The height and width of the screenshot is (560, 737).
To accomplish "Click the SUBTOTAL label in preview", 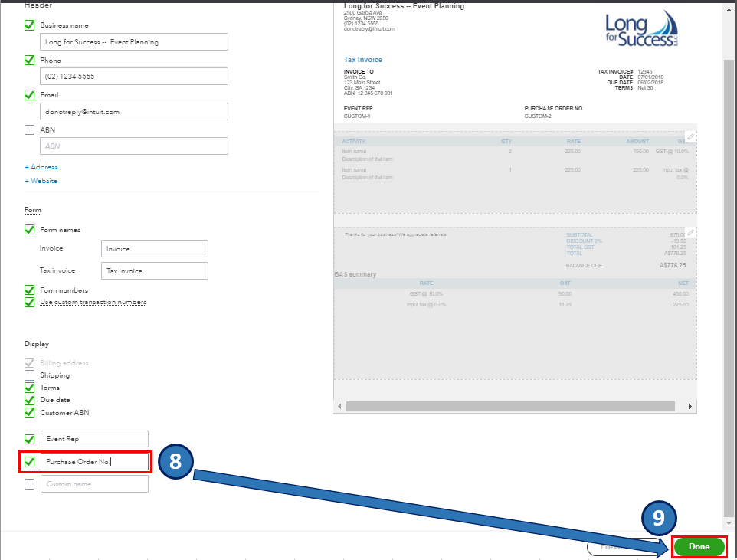I will pos(579,234).
